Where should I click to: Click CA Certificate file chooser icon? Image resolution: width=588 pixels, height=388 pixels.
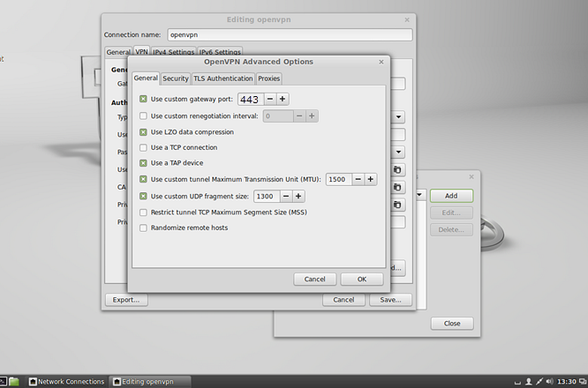pos(397,187)
